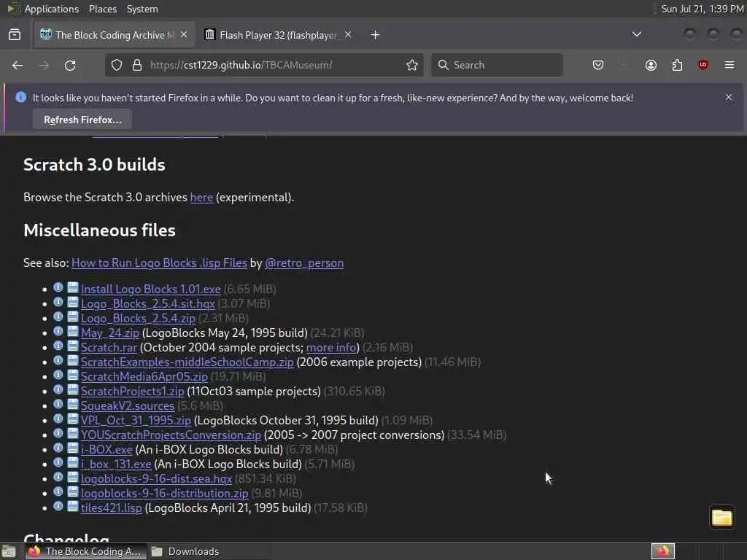Open a new browser tab
The image size is (747, 560).
(376, 35)
